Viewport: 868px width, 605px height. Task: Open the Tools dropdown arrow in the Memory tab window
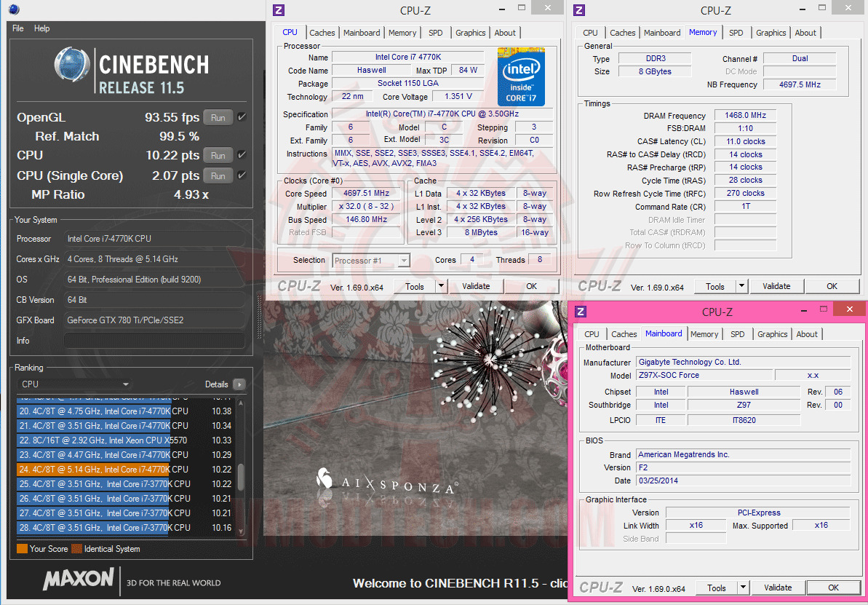point(742,286)
